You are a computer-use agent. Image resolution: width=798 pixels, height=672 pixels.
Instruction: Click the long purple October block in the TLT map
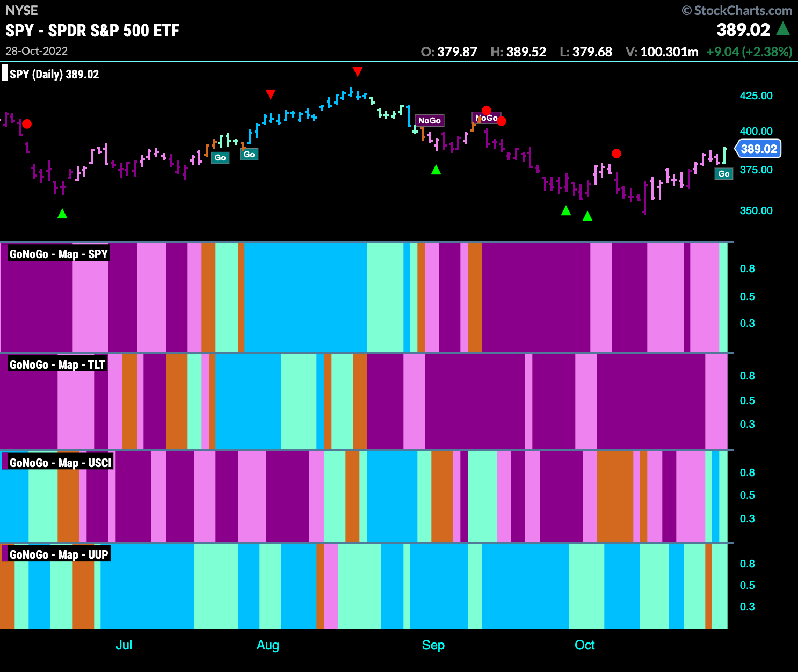(651, 401)
